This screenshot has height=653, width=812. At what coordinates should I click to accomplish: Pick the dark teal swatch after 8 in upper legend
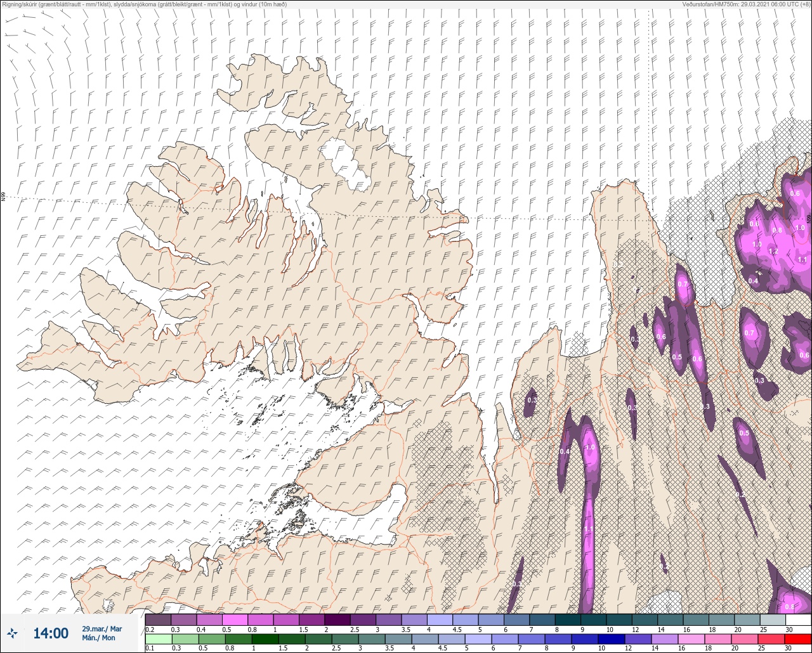(x=567, y=619)
